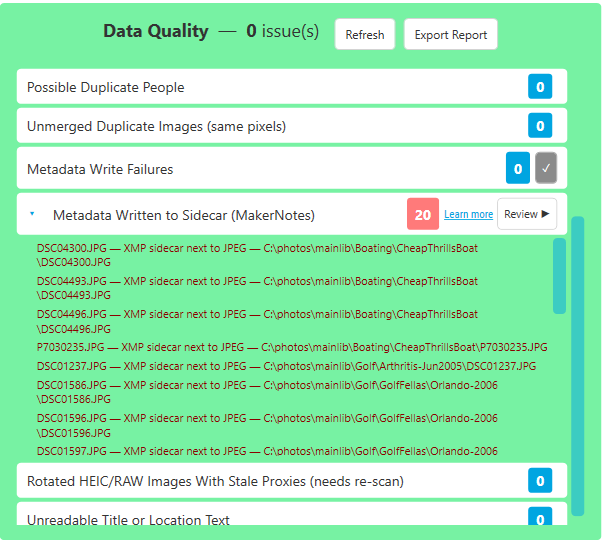Click the Possible Duplicate People count badge
This screenshot has width=604, height=543.
(x=540, y=87)
